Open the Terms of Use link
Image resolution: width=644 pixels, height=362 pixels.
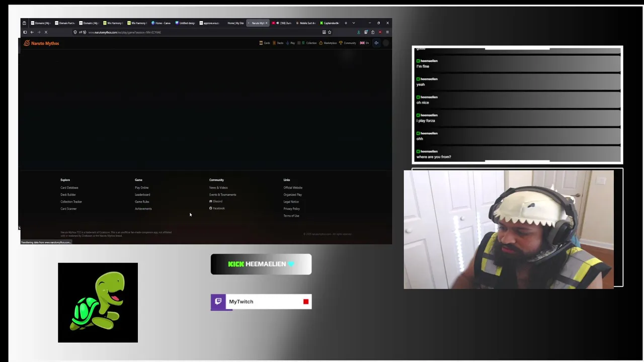[291, 216]
